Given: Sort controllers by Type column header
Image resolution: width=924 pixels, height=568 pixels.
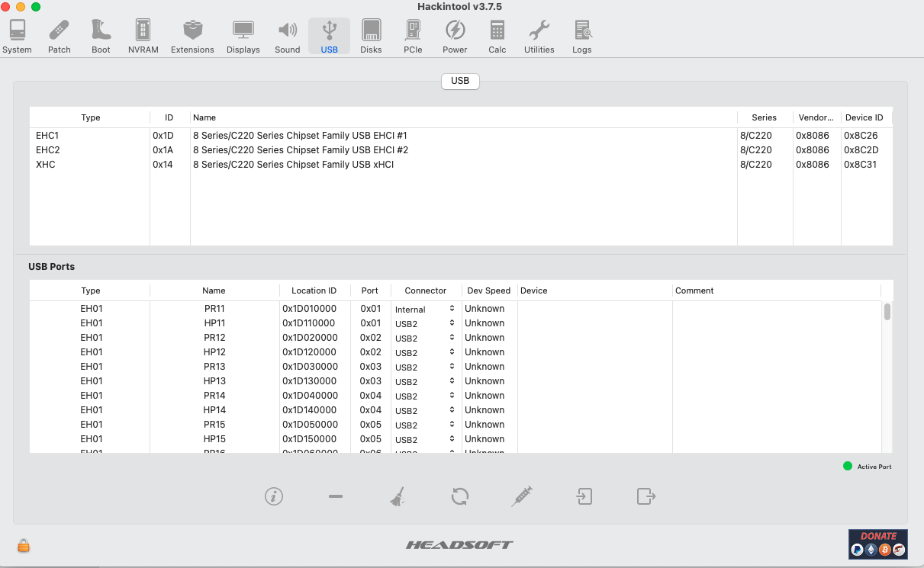Looking at the screenshot, I should (x=90, y=117).
